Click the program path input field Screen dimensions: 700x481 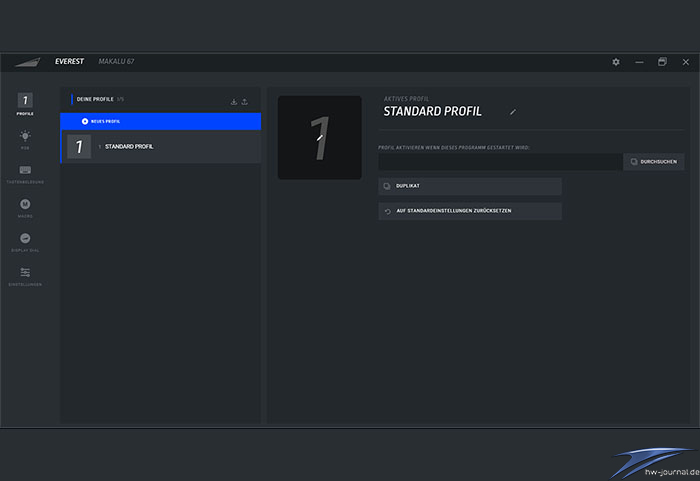500,162
